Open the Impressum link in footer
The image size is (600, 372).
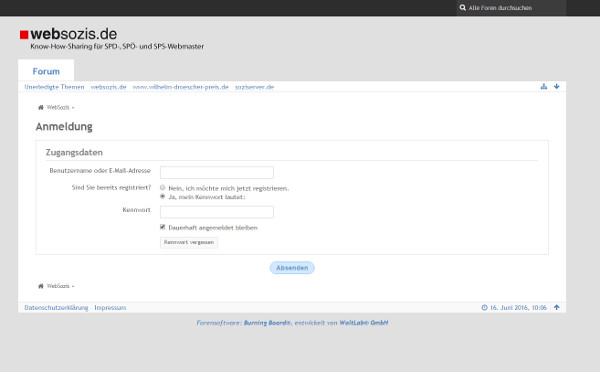click(110, 308)
